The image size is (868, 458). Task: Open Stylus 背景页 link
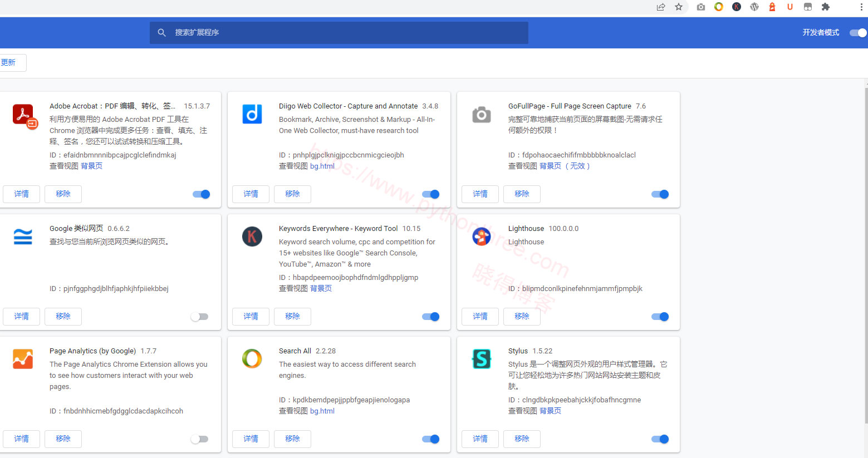click(550, 411)
